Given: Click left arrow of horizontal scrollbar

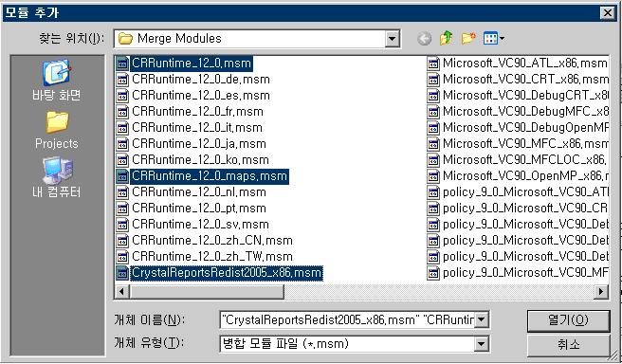Looking at the screenshot, I should coord(122,292).
